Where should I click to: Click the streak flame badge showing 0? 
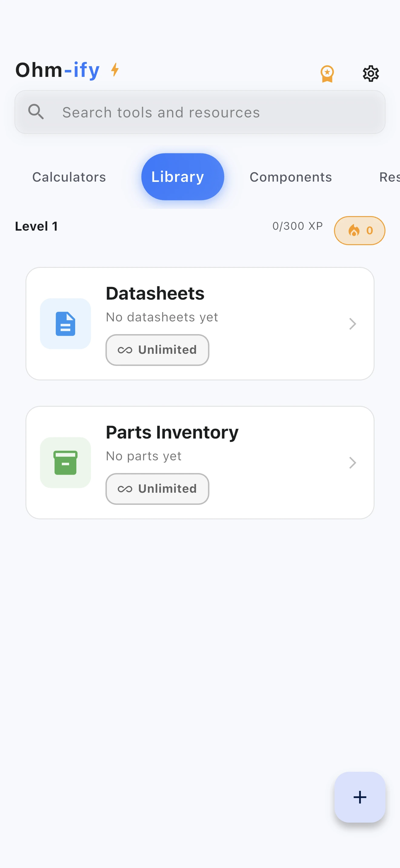tap(359, 231)
